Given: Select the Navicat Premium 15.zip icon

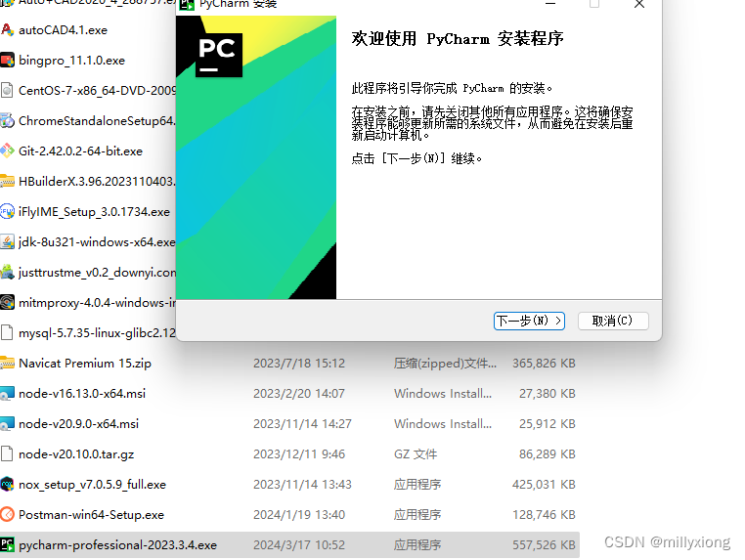Looking at the screenshot, I should [x=7, y=363].
